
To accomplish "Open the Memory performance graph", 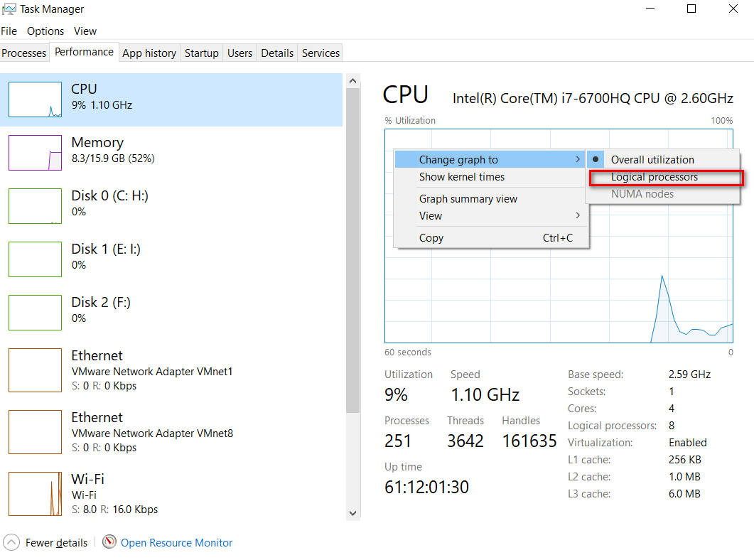I will 107,152.
